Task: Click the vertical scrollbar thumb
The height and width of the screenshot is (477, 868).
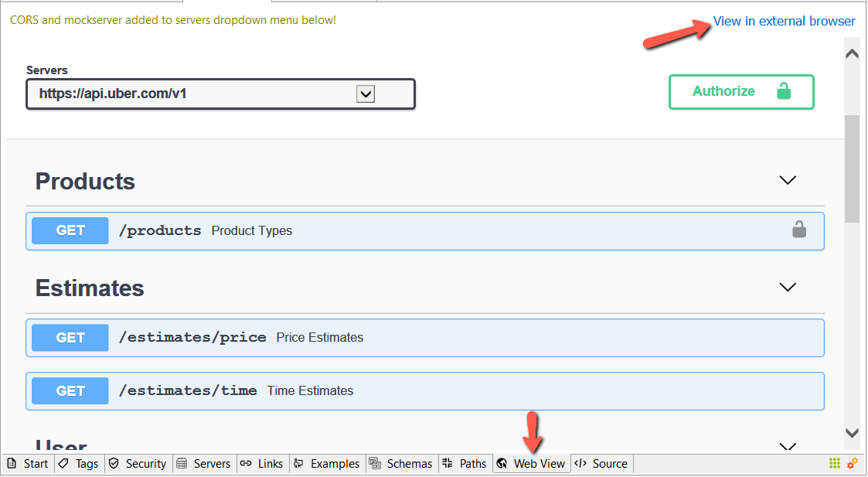Action: coord(852,169)
